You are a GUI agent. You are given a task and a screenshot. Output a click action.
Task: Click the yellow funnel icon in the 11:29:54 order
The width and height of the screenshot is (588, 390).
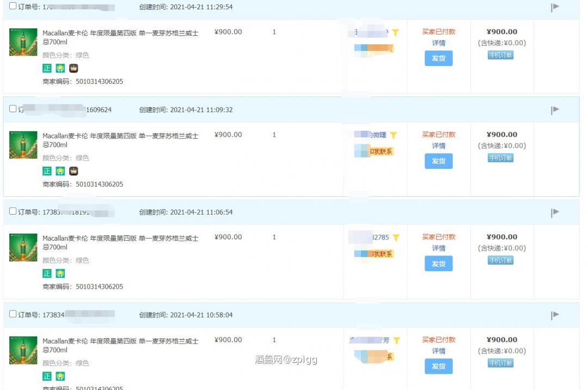click(x=395, y=33)
